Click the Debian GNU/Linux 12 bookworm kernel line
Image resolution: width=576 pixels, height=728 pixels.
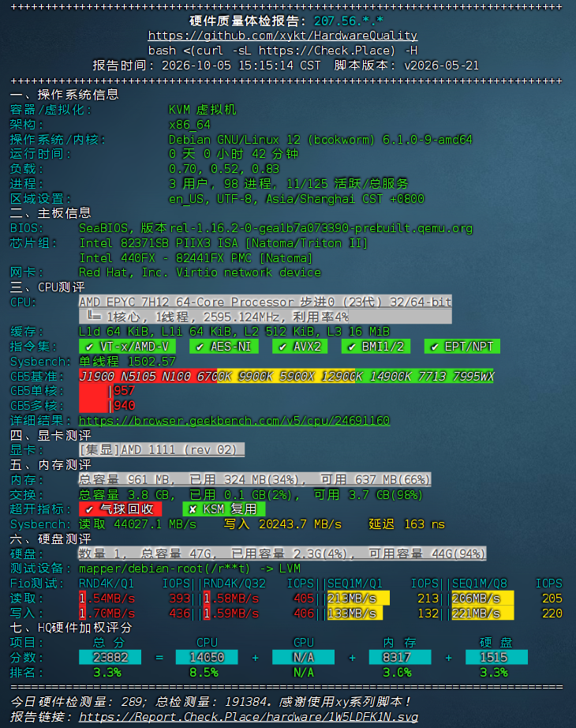click(320, 139)
